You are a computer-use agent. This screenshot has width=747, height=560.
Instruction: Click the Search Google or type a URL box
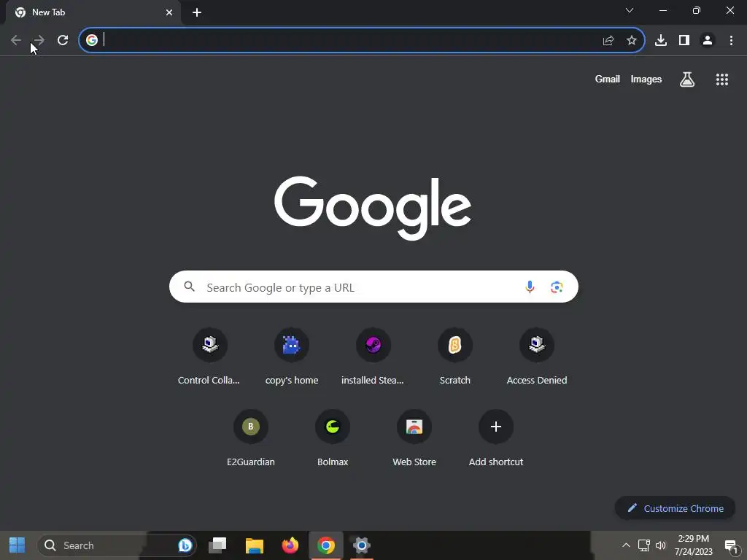(373, 287)
